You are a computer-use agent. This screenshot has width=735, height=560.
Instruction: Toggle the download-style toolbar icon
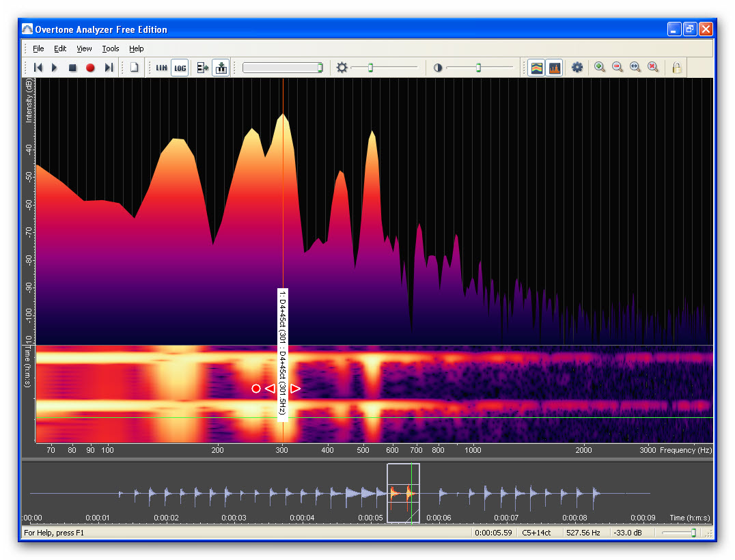point(221,68)
